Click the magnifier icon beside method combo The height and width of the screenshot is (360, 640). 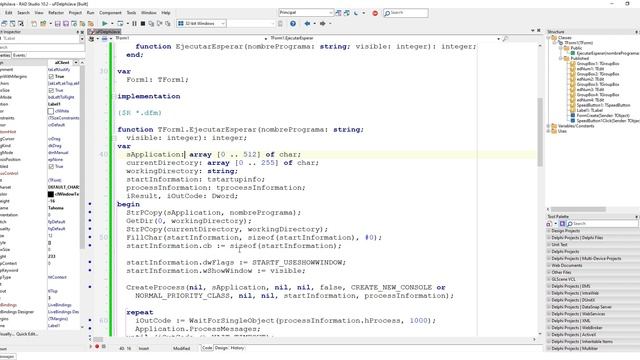tap(505, 38)
